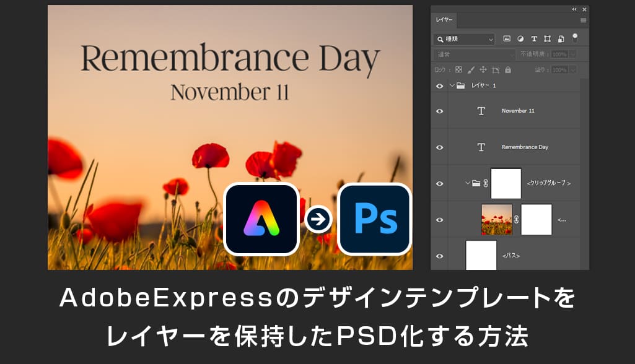This screenshot has width=635, height=364.
Task: Hide the Remembrance Day text layer
Action: pos(439,147)
